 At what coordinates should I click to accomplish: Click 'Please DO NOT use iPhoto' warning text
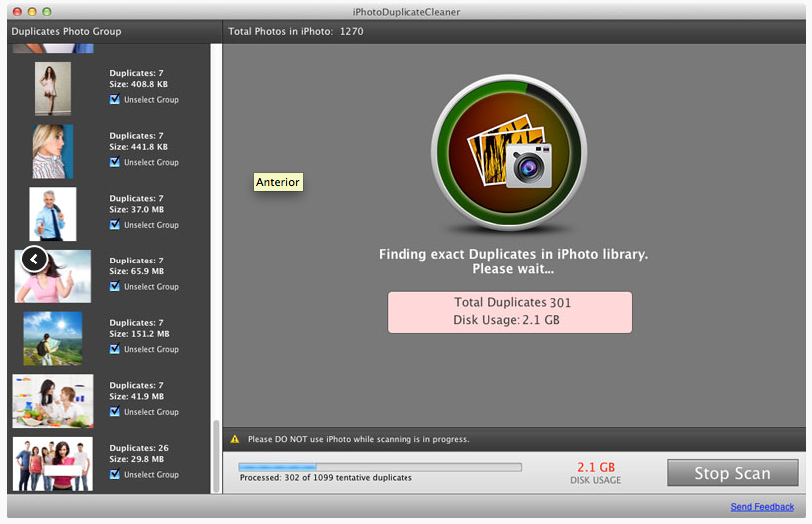coord(359,439)
